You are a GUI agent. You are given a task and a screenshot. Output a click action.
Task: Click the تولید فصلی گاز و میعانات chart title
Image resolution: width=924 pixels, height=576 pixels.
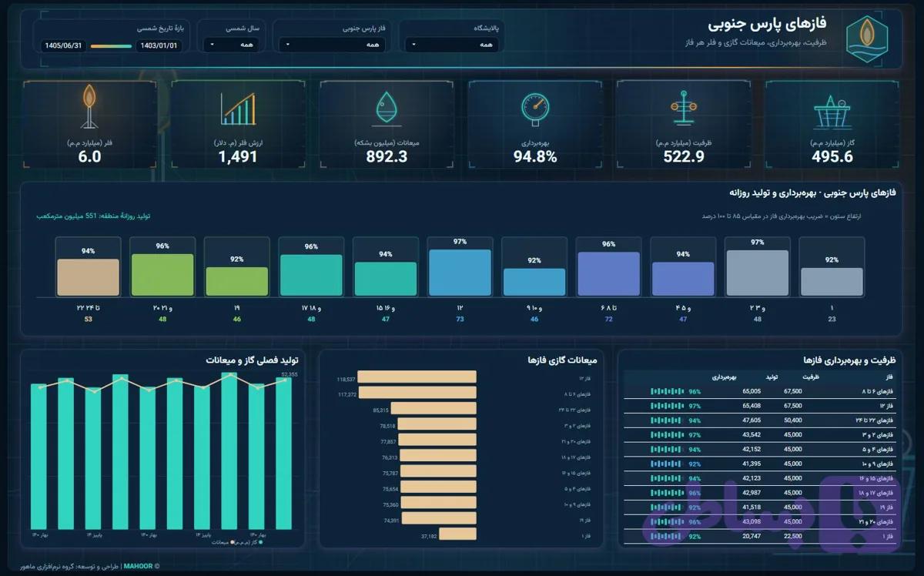[251, 360]
